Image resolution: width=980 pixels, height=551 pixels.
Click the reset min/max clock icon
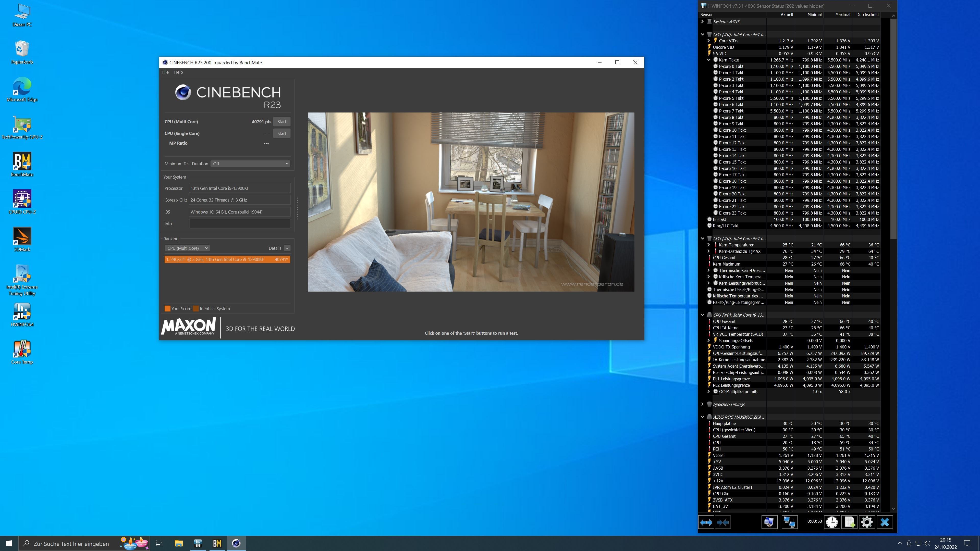click(x=832, y=522)
